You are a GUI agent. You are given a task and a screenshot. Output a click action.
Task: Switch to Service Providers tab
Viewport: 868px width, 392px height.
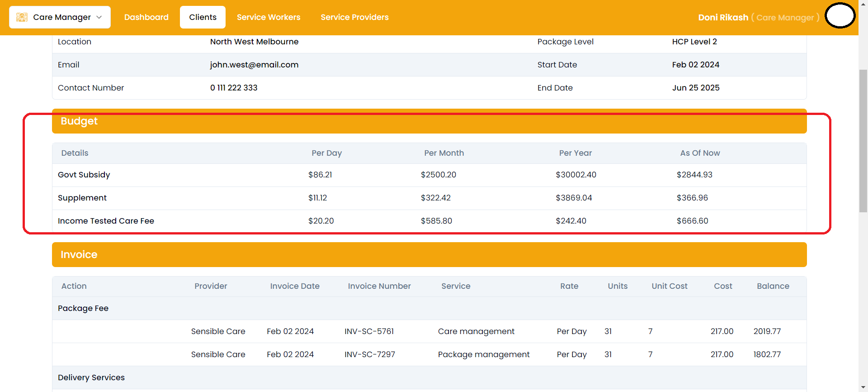click(354, 17)
